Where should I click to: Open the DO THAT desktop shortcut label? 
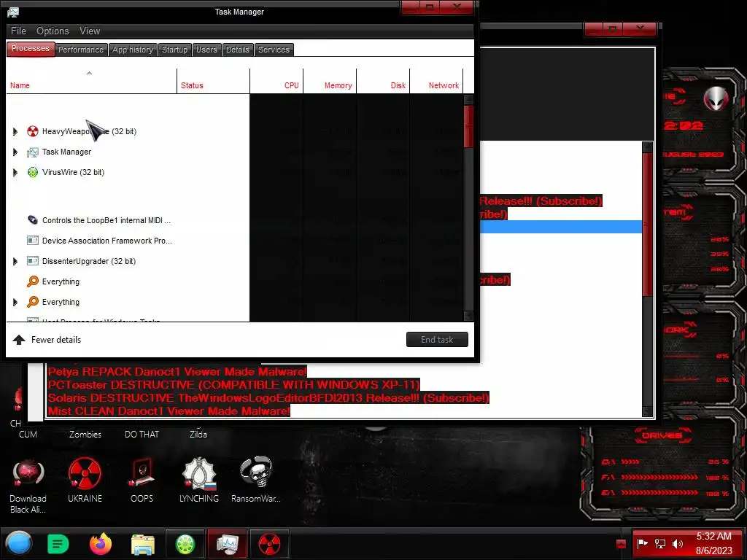tap(142, 435)
